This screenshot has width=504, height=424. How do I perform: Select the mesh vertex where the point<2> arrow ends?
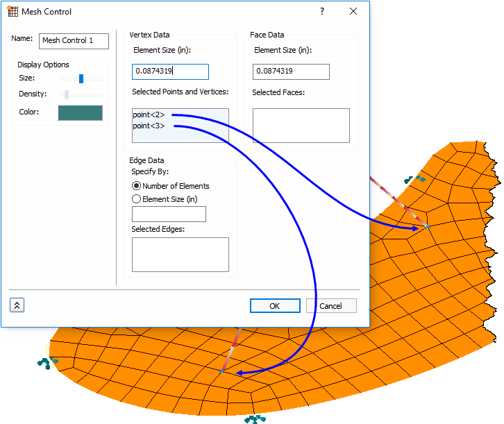pyautogui.click(x=427, y=227)
